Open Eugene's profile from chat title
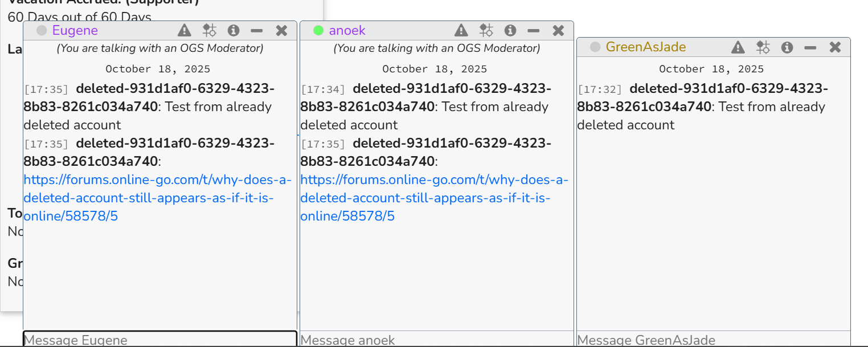Image resolution: width=868 pixels, height=347 pixels. point(75,31)
